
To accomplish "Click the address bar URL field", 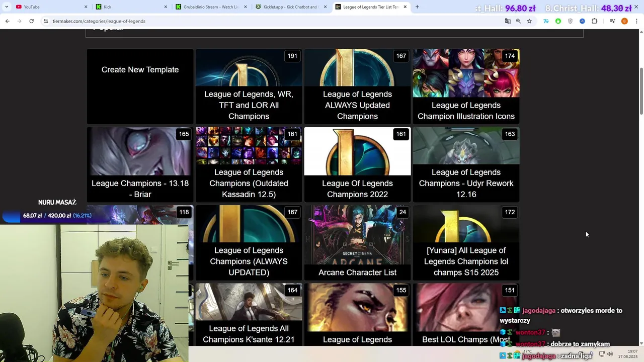I will click(272, 21).
